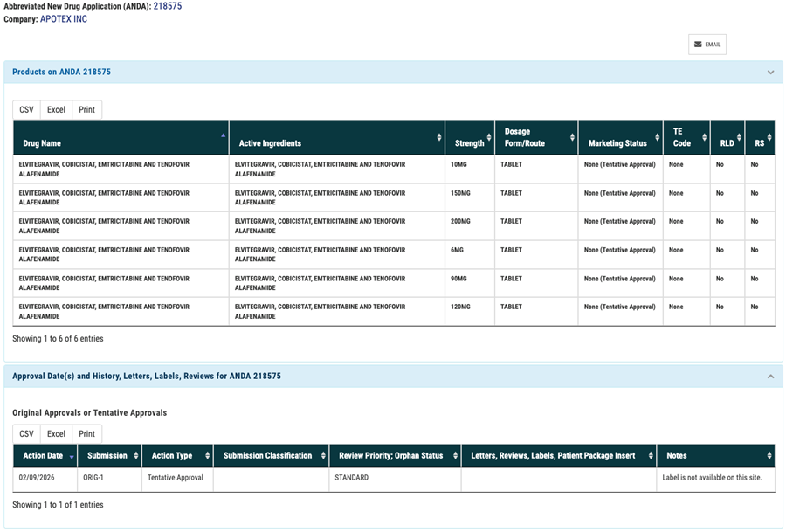Print the original approvals table

87,434
